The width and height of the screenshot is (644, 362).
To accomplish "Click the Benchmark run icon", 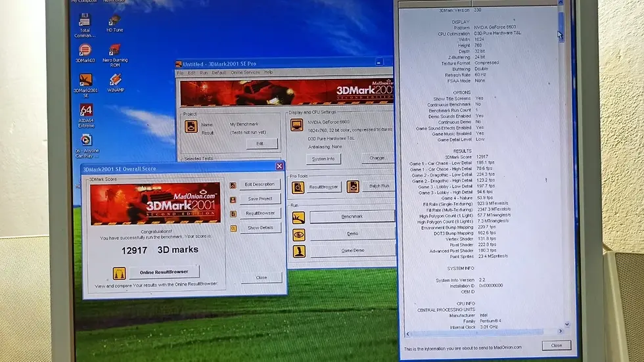I will coord(298,217).
